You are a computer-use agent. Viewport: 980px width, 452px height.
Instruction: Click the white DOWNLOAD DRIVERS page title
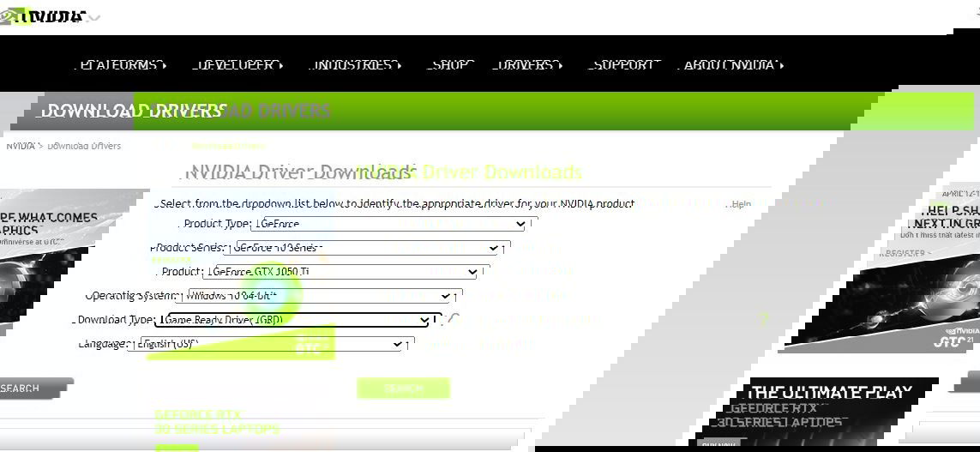[x=131, y=111]
